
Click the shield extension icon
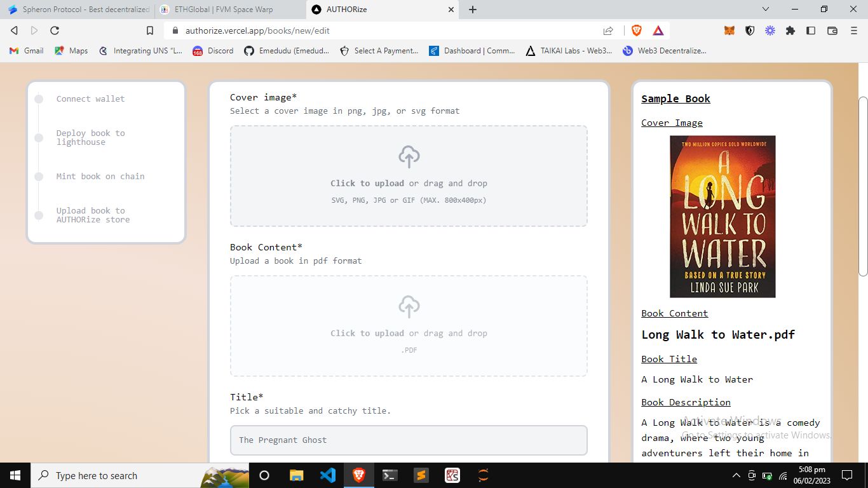point(750,30)
